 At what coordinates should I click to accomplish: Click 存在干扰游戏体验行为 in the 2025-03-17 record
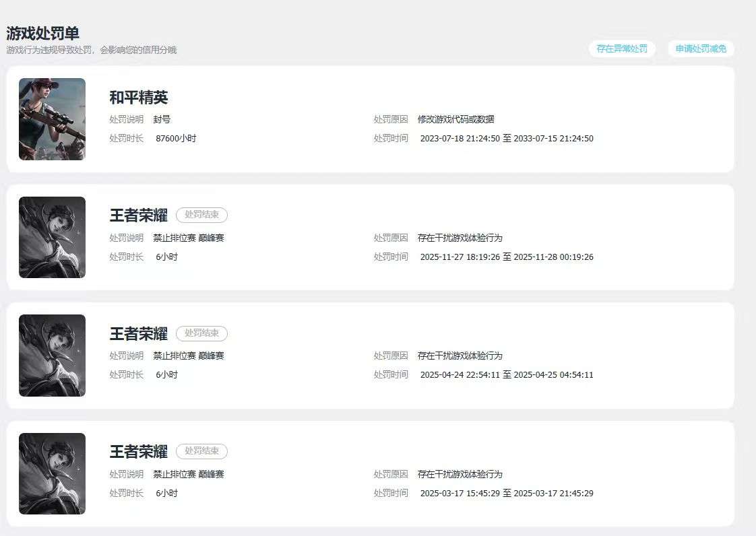pos(460,474)
